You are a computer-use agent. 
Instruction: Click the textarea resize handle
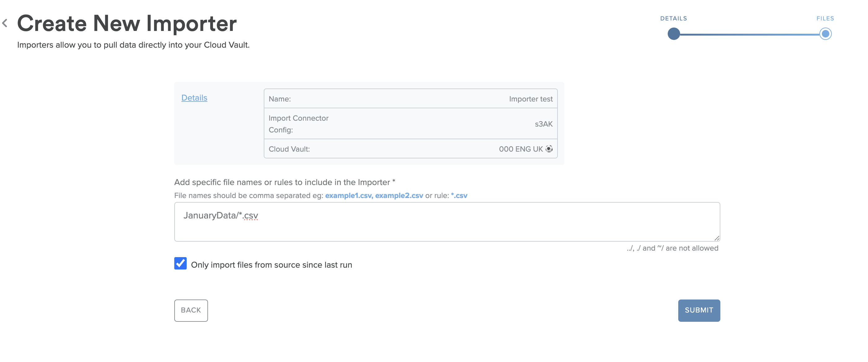pos(716,238)
